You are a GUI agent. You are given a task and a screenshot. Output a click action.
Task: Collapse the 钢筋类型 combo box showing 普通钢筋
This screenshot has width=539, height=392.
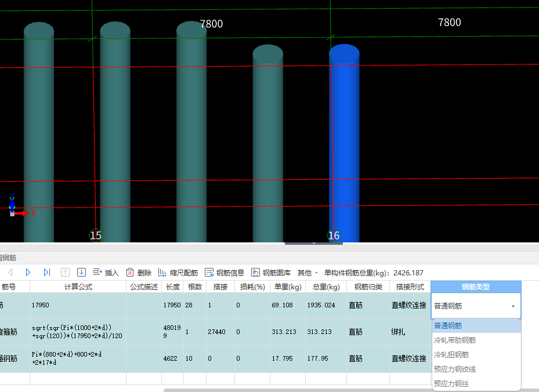click(513, 306)
